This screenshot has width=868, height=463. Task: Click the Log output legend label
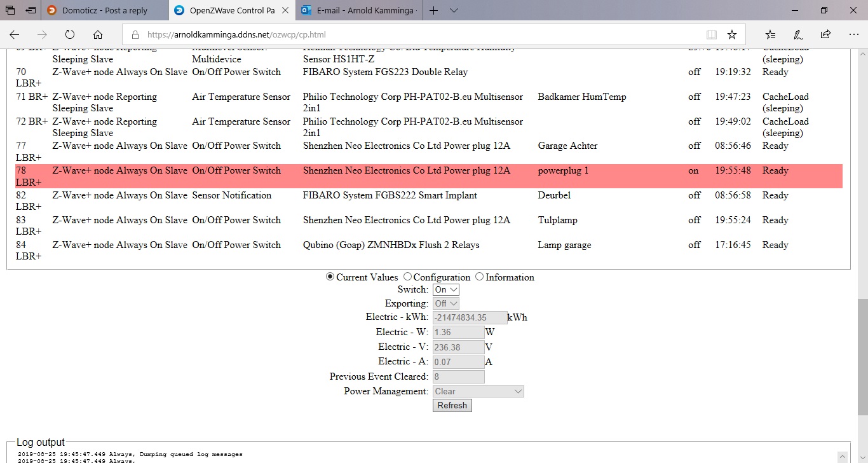point(41,443)
